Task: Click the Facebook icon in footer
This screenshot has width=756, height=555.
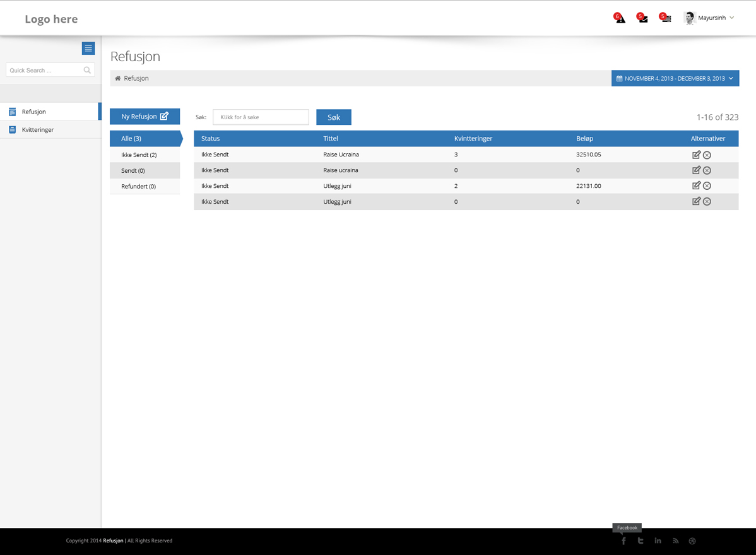Action: 623,541
